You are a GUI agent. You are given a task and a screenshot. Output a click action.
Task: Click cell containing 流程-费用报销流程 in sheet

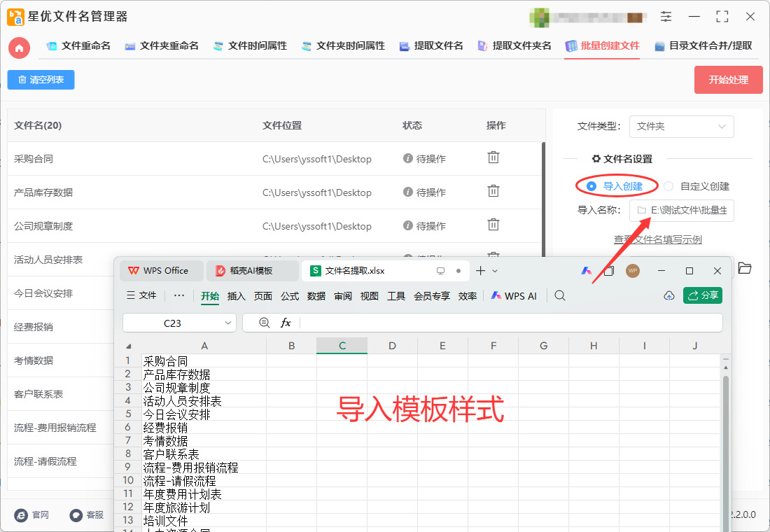(204, 467)
